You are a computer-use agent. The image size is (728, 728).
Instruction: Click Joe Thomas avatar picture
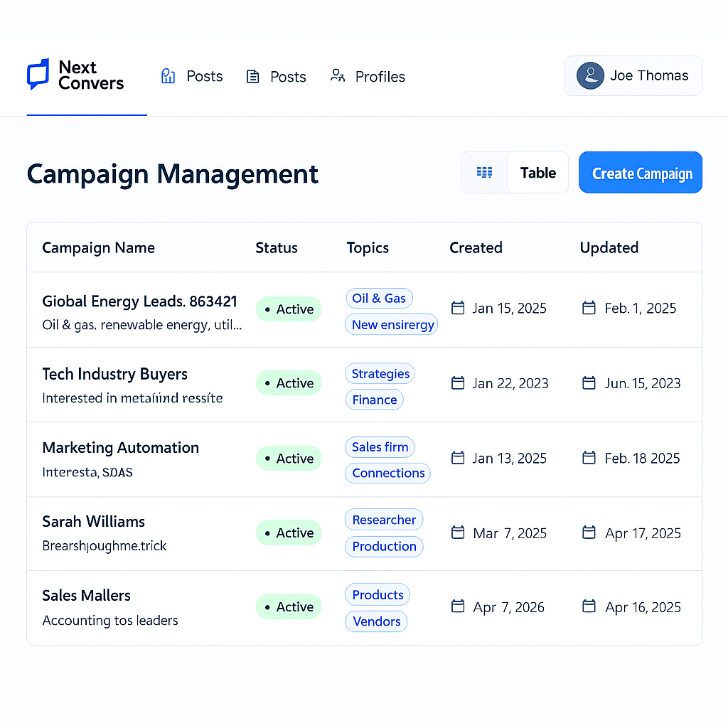coord(590,75)
